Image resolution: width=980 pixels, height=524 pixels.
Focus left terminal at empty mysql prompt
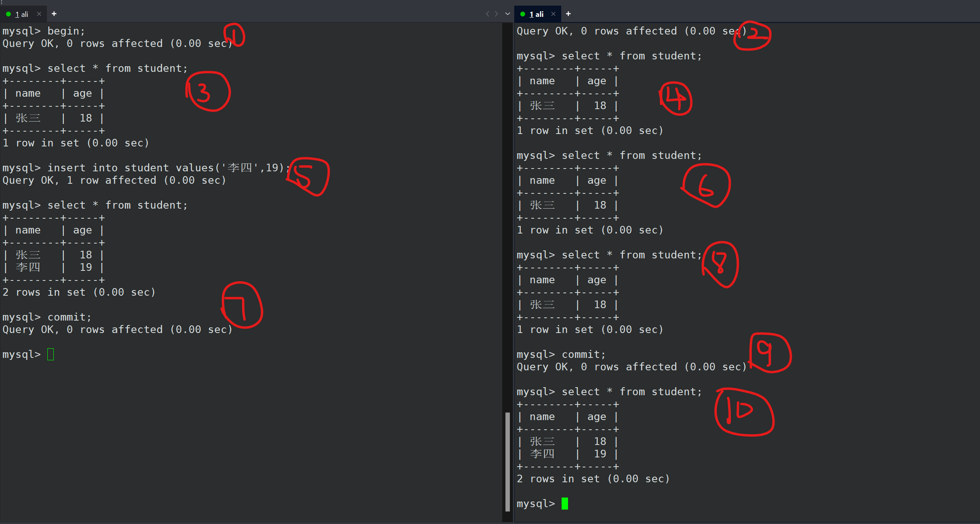pos(51,355)
